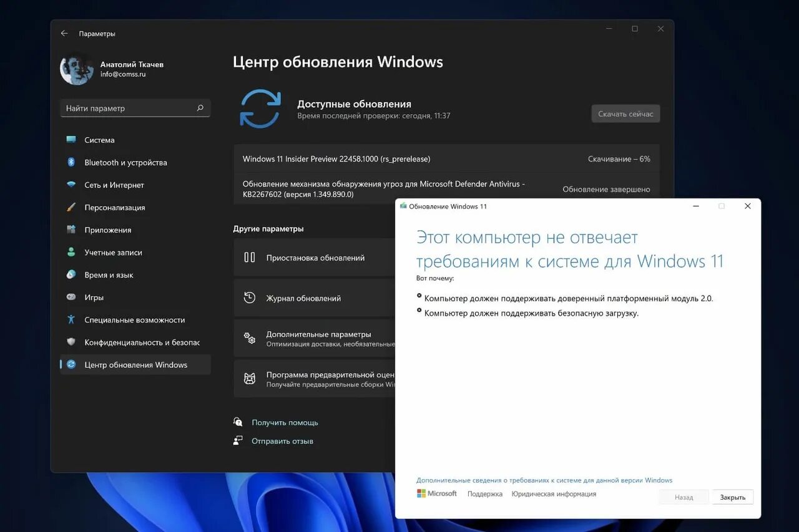Click the Поддержка link
Viewport: 799px width, 532px height.
point(485,493)
